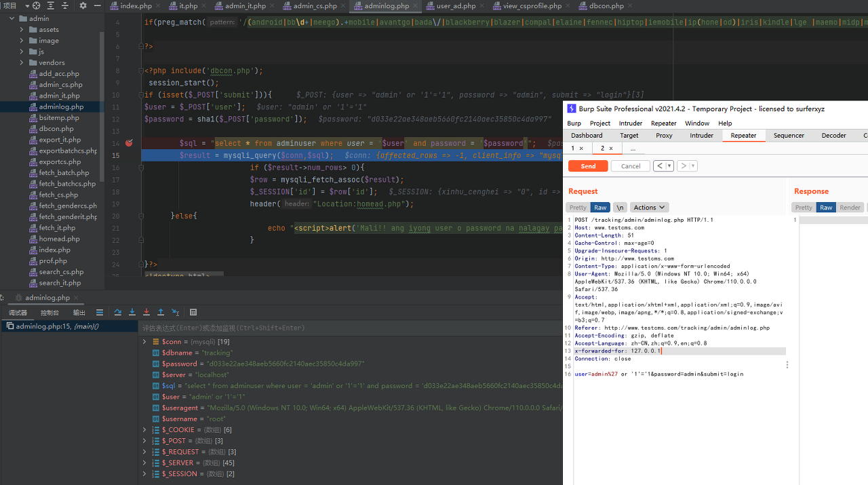The image size is (868, 485).
Task: Close the adminlog.php debug session tab
Action: click(77, 298)
